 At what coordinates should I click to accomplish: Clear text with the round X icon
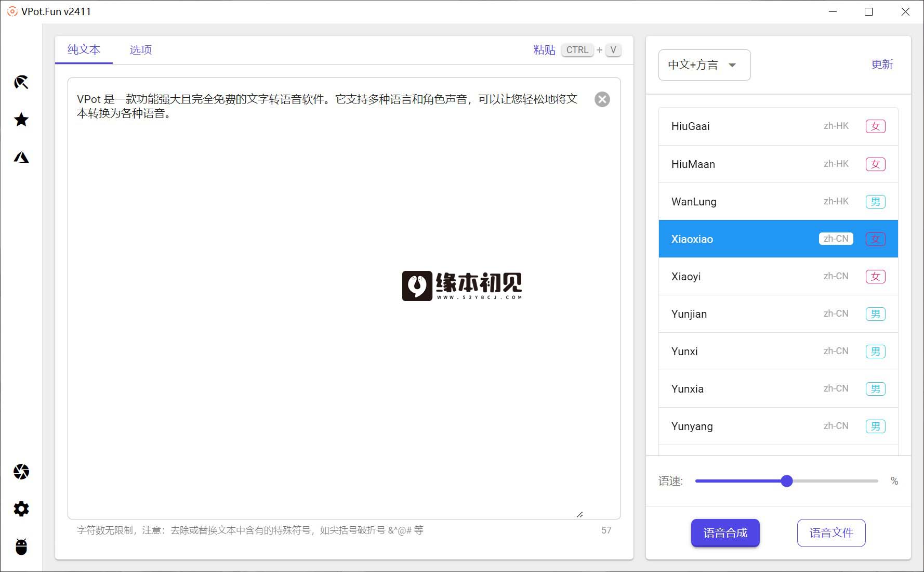click(x=602, y=99)
